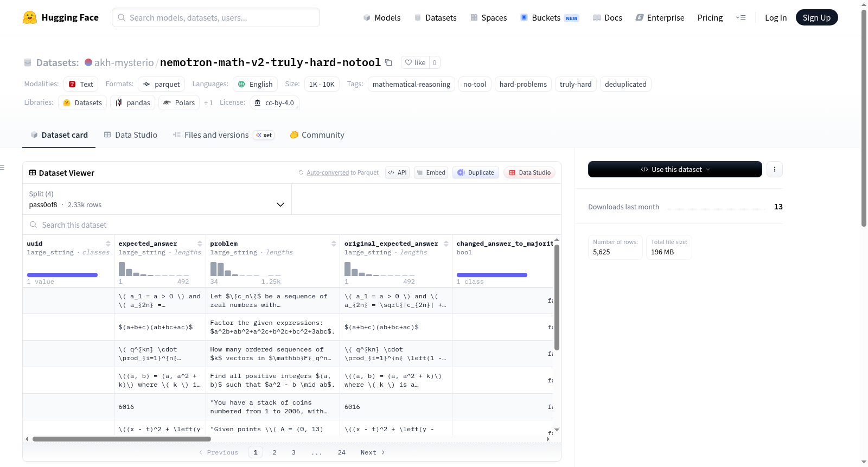
Task: Open the Dataset card tab
Action: tap(59, 135)
